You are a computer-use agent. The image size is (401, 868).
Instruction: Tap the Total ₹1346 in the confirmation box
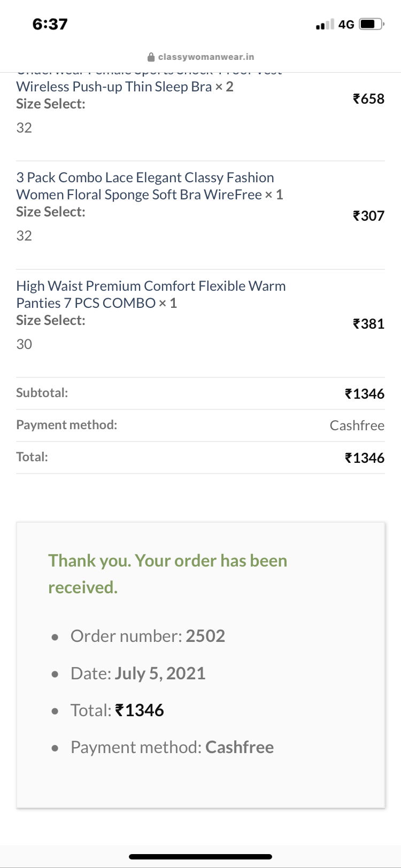coord(140,710)
